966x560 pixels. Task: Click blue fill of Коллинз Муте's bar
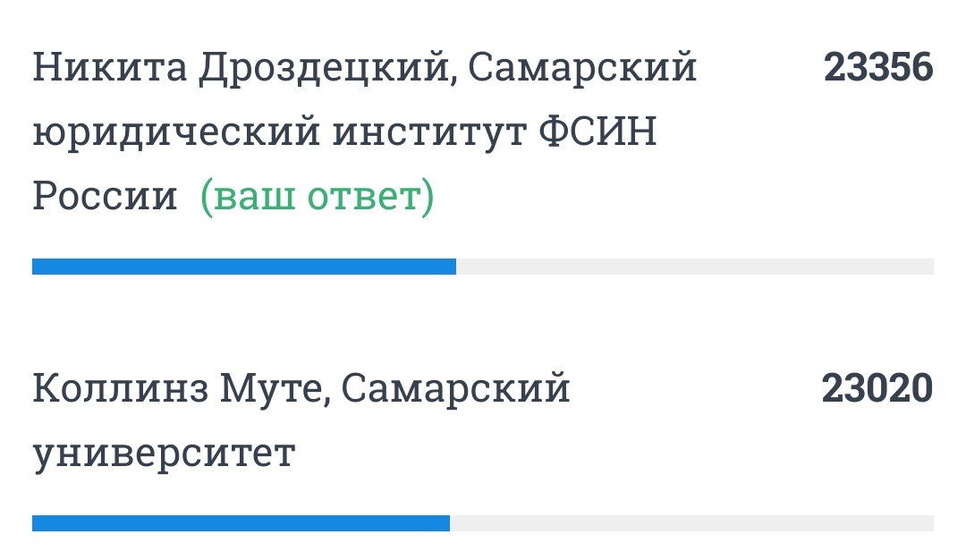(x=240, y=523)
